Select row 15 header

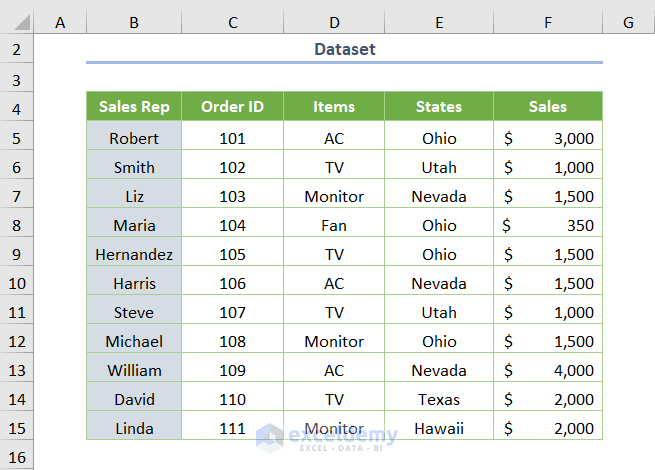click(17, 428)
